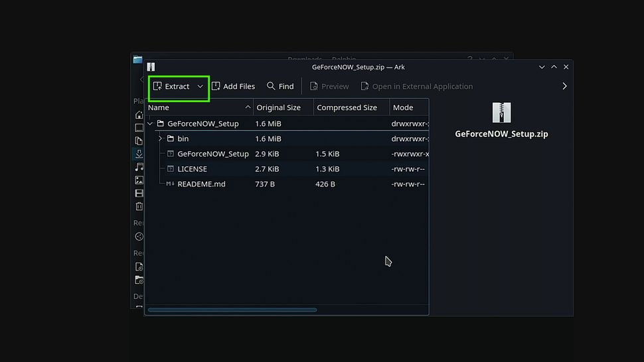The height and width of the screenshot is (362, 644).
Task: Open Desktop in Dolphin's Places sidebar
Action: tap(139, 128)
